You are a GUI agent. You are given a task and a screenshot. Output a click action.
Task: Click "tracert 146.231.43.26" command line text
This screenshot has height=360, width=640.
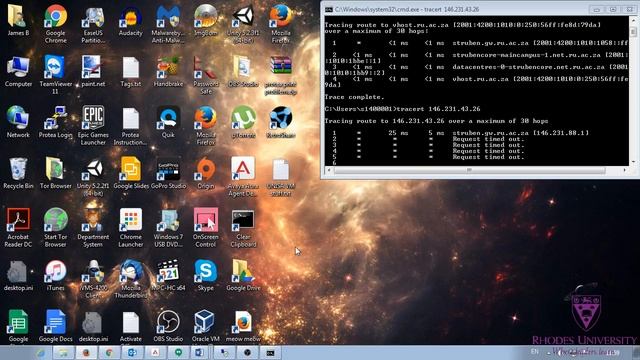pos(438,109)
